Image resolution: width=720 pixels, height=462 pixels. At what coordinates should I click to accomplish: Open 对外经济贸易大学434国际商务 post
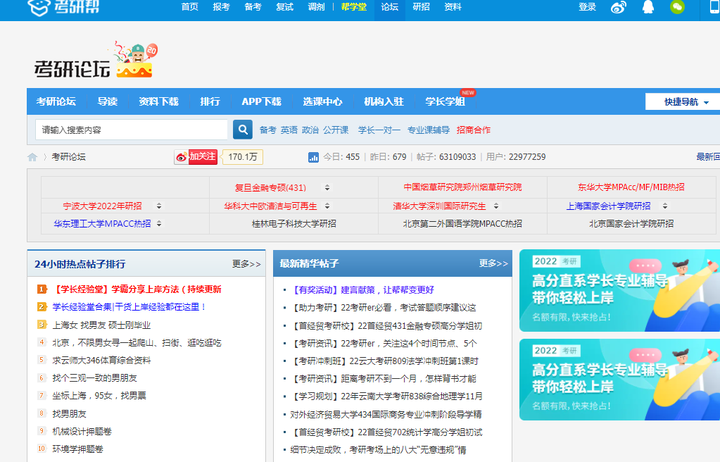pyautogui.click(x=386, y=414)
